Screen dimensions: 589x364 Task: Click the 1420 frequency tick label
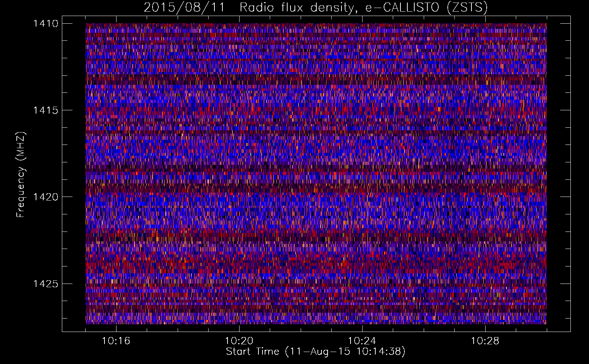click(46, 197)
